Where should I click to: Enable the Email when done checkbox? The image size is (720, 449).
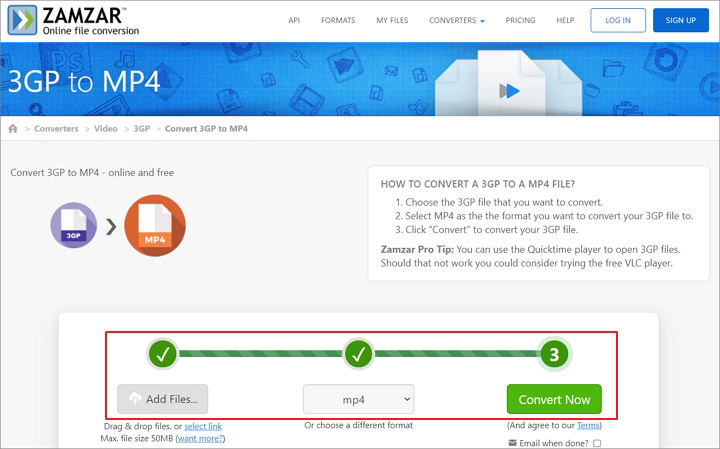point(597,443)
